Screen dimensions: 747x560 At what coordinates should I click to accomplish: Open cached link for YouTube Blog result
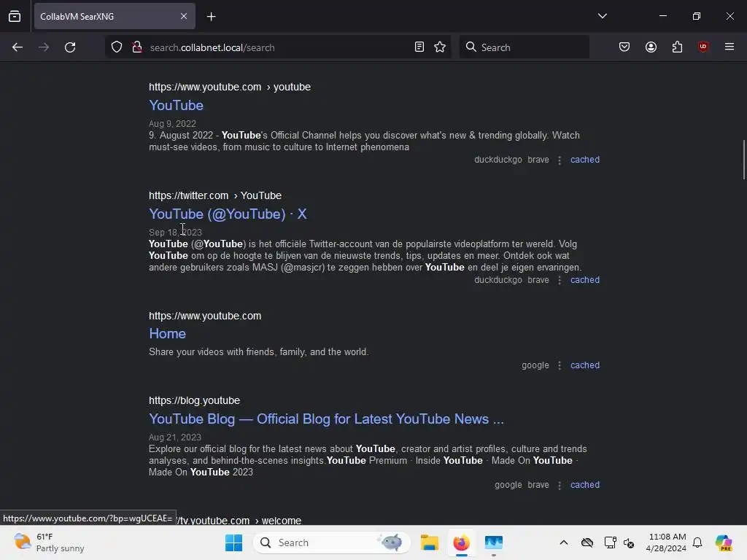coord(585,485)
